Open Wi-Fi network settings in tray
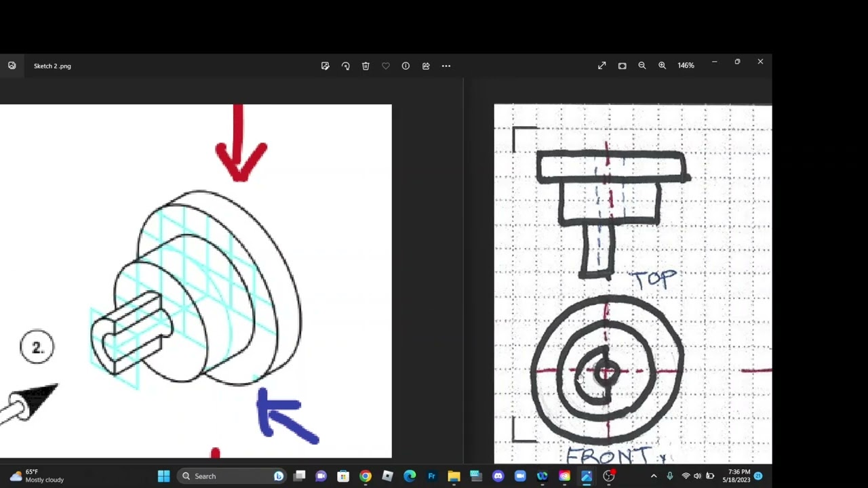This screenshot has width=868, height=488. [686, 476]
